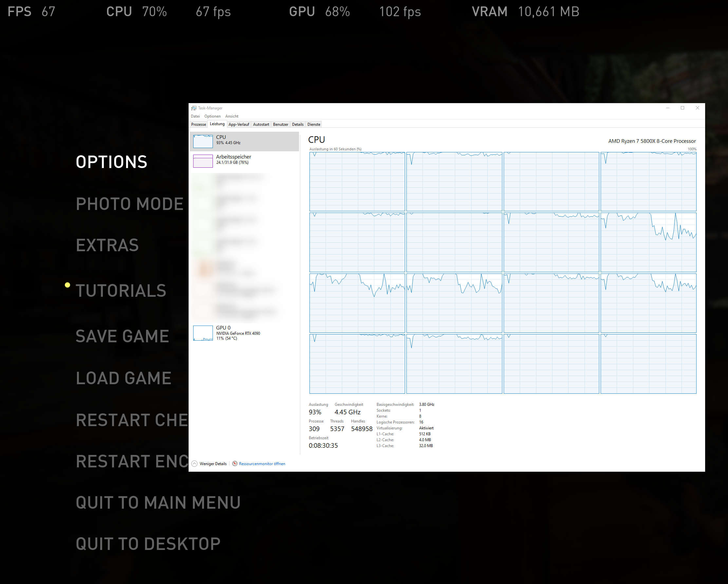Switch to the Dienste tab
The width and height of the screenshot is (728, 584).
(x=314, y=124)
